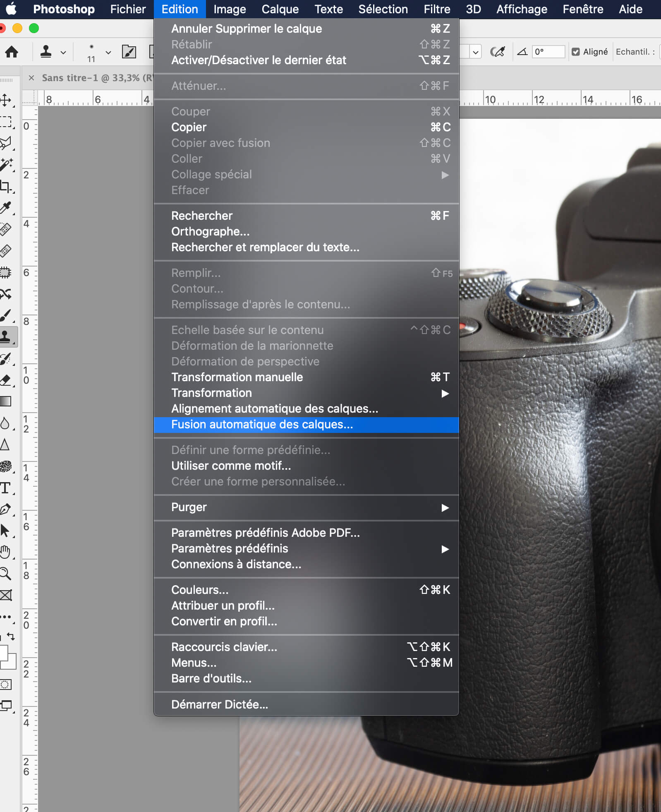Viewport: 661px width, 812px height.
Task: Open the Calque menu
Action: click(280, 9)
